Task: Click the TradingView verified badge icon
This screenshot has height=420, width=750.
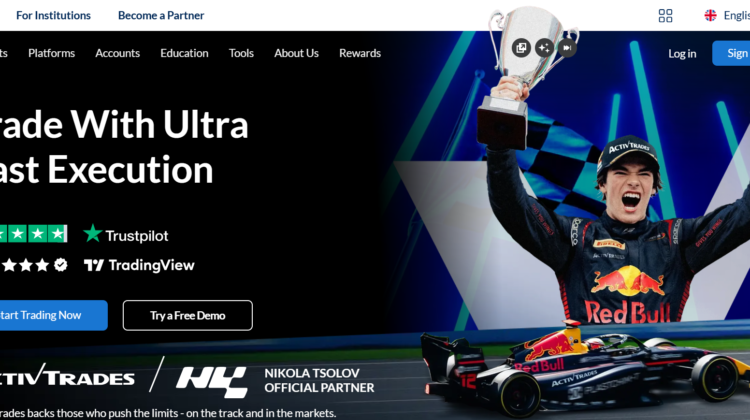Action: coord(61,265)
